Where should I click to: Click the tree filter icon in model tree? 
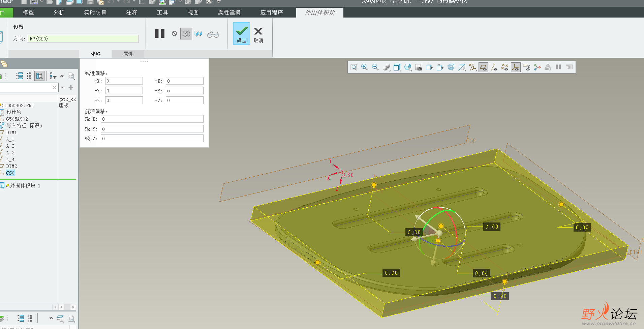click(x=53, y=76)
